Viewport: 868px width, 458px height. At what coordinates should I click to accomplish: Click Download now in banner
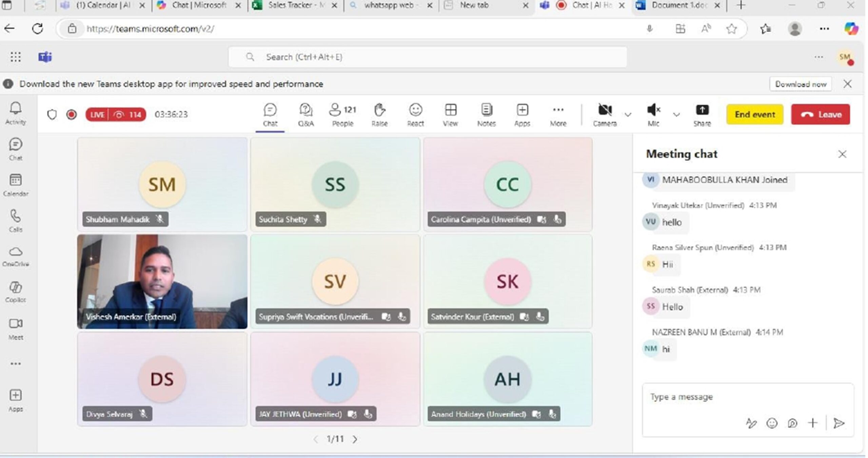[x=801, y=84]
